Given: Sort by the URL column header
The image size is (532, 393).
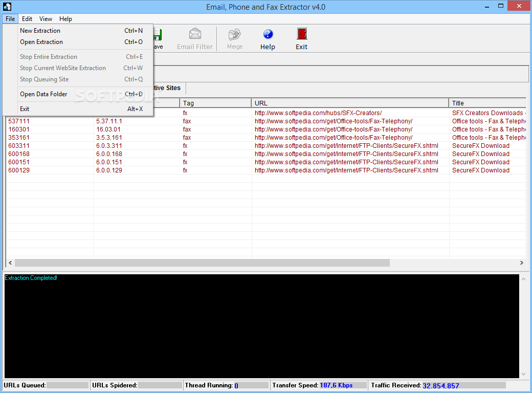Looking at the screenshot, I should 350,103.
